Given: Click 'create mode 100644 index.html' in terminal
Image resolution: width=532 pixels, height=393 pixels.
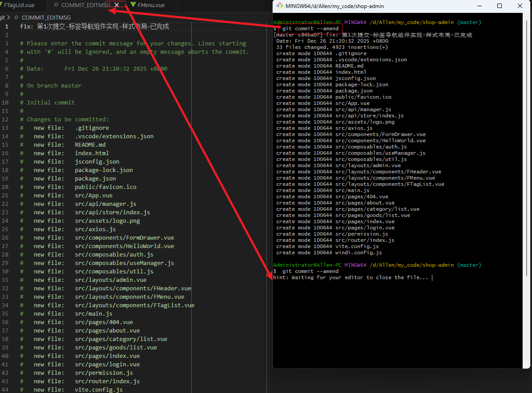Looking at the screenshot, I should point(321,72).
